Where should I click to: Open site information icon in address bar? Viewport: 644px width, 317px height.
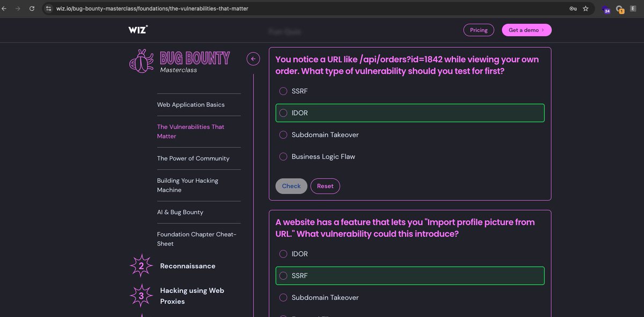coord(48,9)
